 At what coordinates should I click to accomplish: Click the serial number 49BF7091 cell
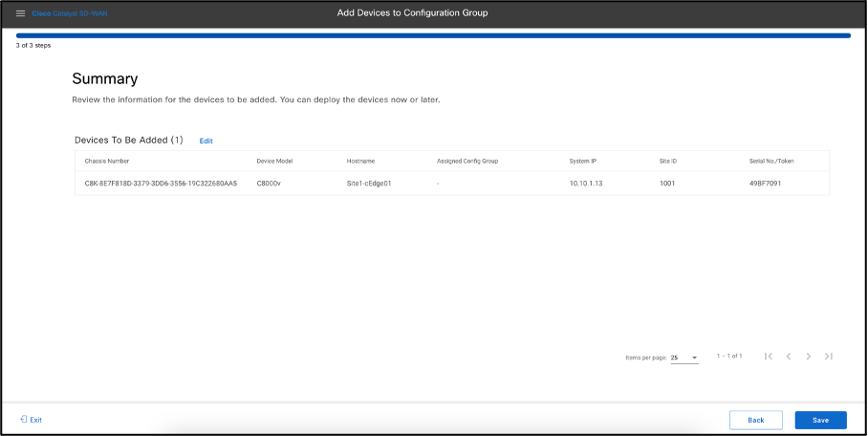coord(766,183)
